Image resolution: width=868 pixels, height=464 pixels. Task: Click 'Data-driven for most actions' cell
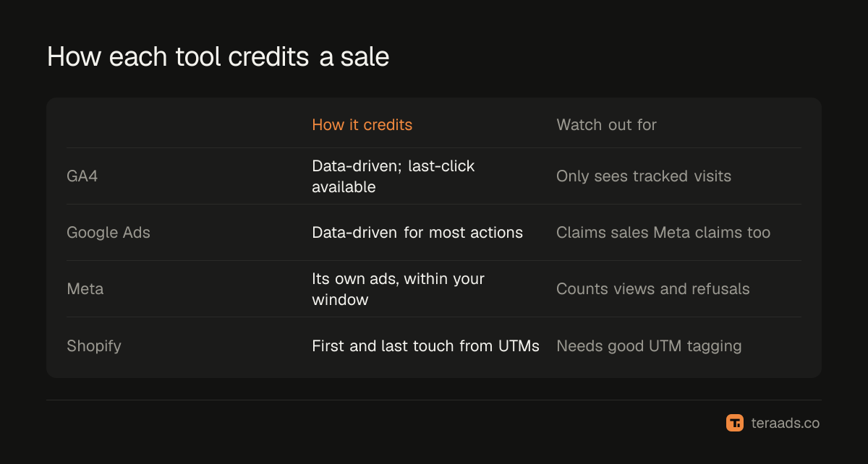point(417,233)
